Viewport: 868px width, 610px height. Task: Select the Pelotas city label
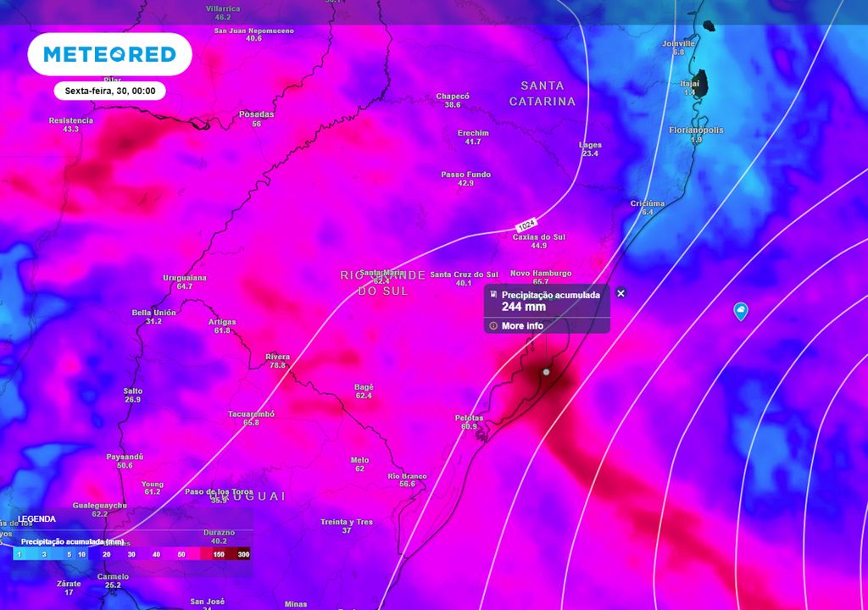click(x=469, y=419)
